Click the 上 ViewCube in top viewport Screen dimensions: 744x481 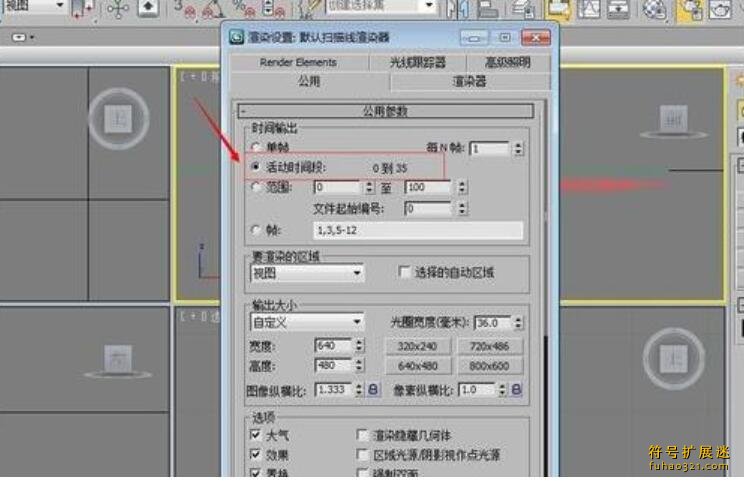(x=118, y=118)
